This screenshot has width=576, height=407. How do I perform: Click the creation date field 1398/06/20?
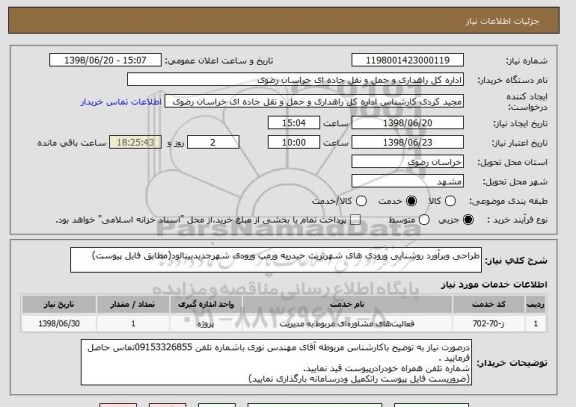tap(407, 123)
